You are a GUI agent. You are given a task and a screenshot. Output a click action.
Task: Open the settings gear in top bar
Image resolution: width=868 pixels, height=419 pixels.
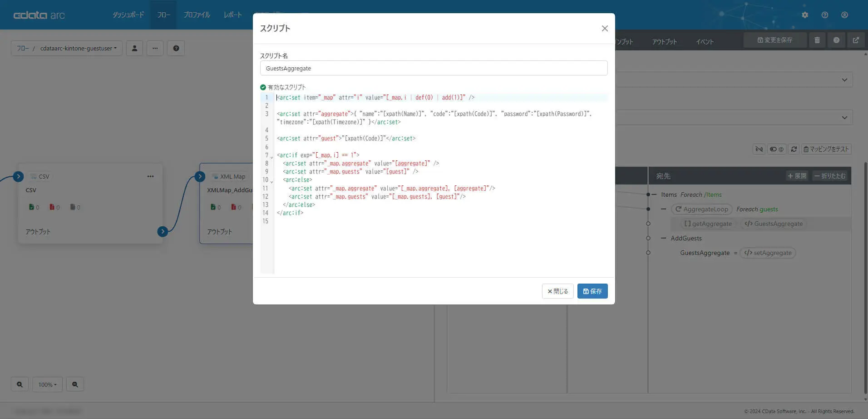[805, 15]
